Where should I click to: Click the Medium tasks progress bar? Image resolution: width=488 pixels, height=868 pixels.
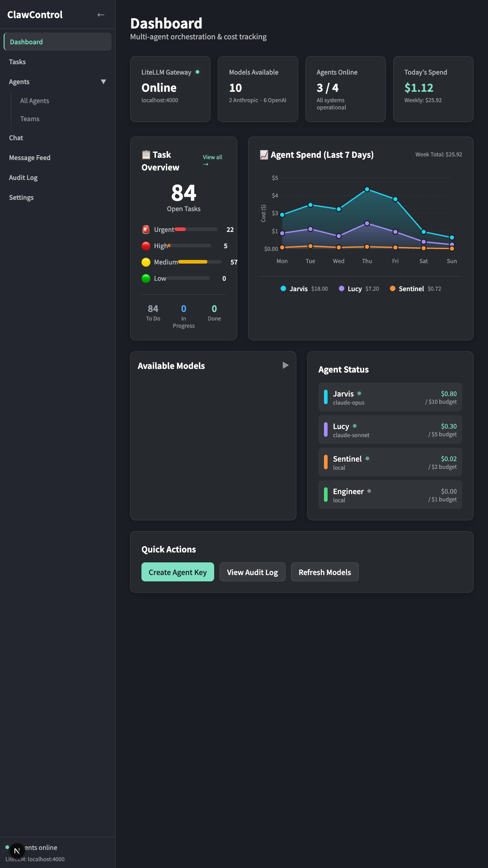point(200,262)
